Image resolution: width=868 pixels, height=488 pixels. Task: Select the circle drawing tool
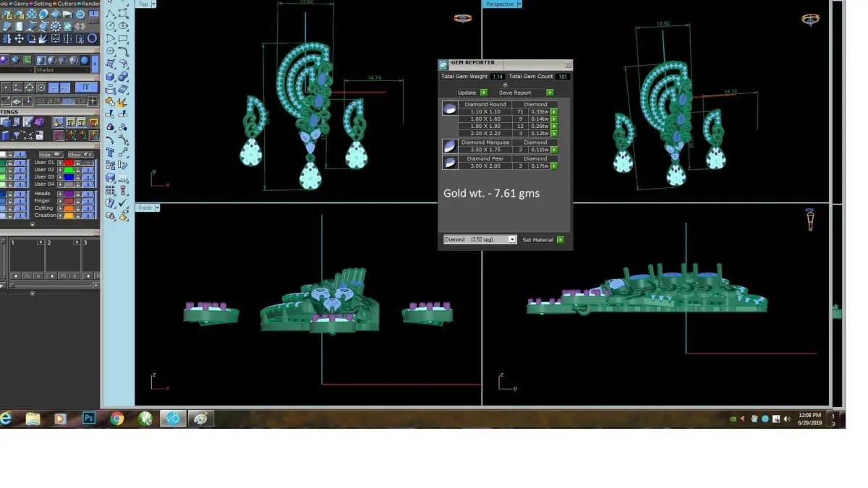tap(110, 25)
